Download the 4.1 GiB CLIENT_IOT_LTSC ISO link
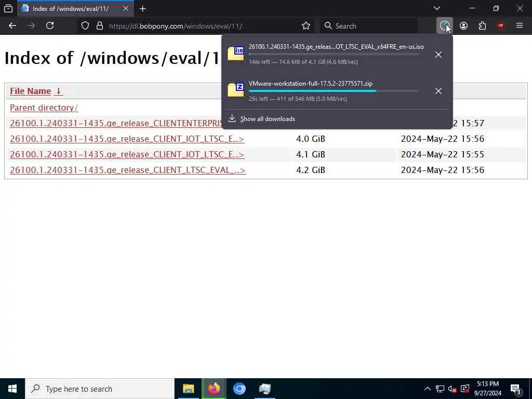The image size is (532, 399). (x=127, y=155)
